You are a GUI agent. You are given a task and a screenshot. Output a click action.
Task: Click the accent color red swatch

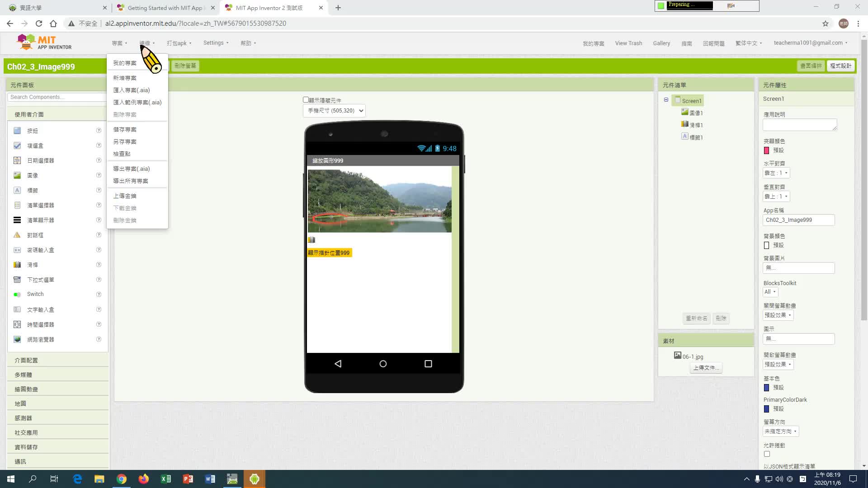pos(766,150)
